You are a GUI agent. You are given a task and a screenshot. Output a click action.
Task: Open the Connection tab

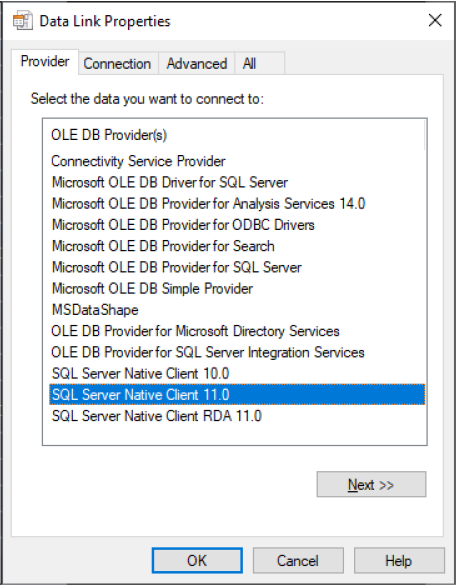117,63
